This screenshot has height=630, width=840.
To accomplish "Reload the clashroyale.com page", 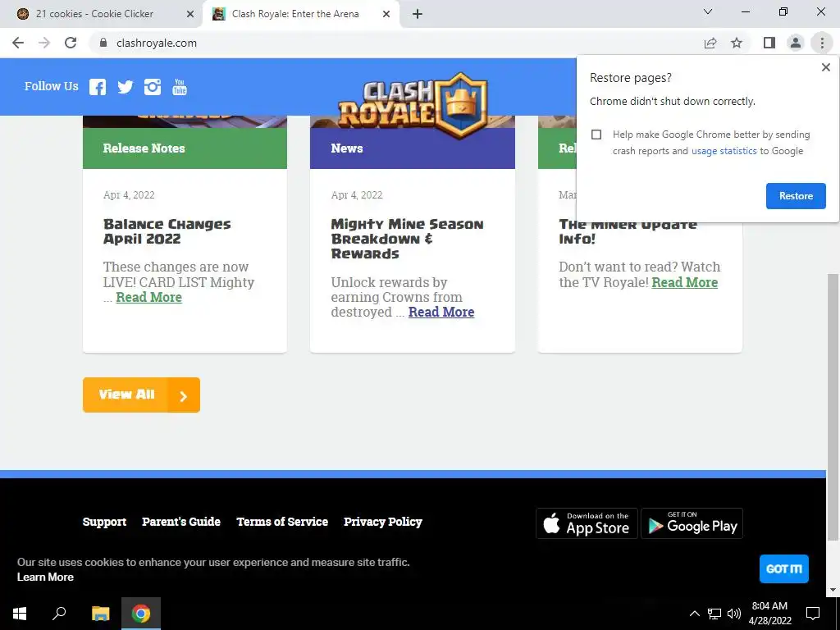I will (71, 43).
